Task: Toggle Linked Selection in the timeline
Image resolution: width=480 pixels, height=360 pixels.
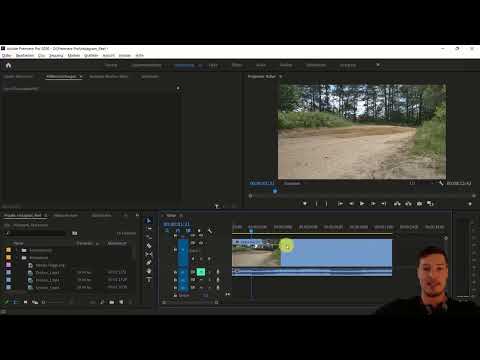Action: coord(188,231)
